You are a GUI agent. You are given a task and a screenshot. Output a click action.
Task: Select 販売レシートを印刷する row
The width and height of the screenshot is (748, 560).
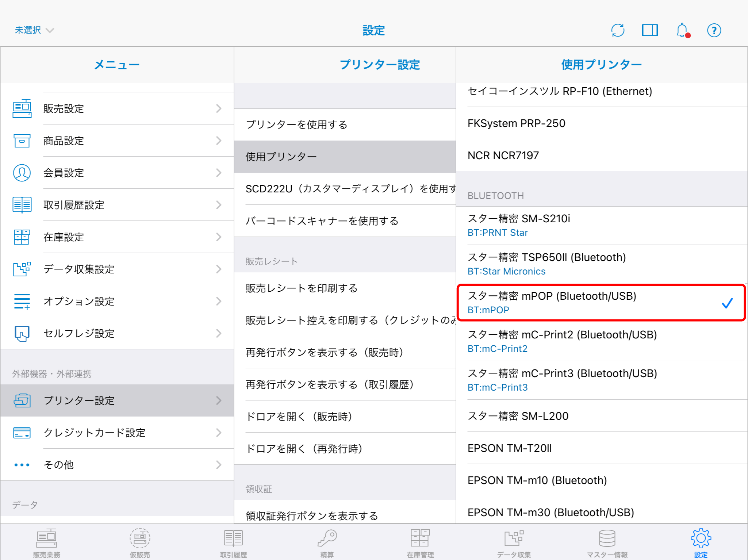tap(345, 288)
